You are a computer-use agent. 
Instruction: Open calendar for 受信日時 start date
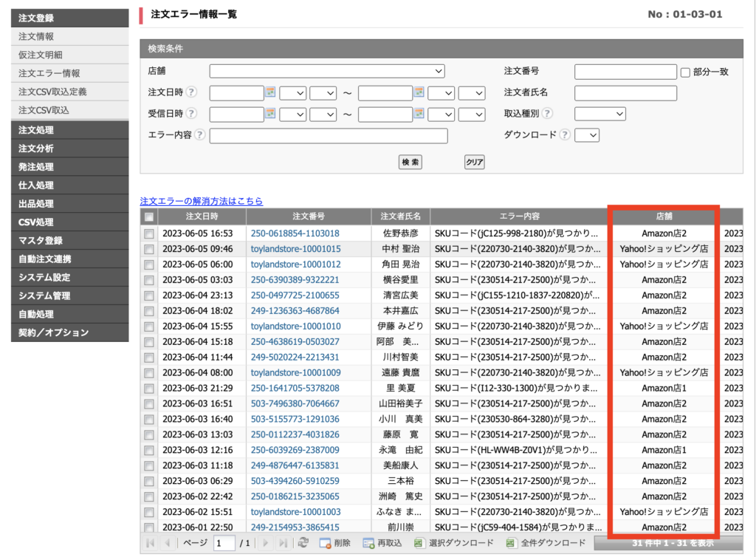[x=270, y=113]
